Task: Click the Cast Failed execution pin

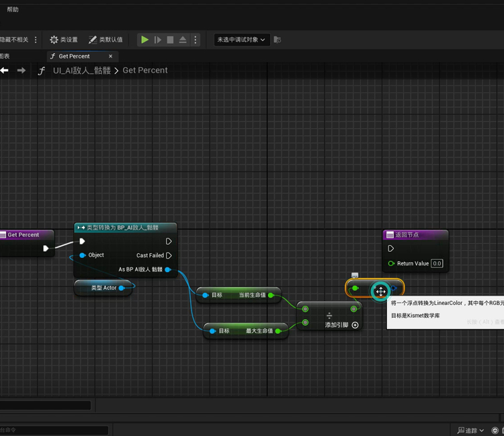Action: 169,255
